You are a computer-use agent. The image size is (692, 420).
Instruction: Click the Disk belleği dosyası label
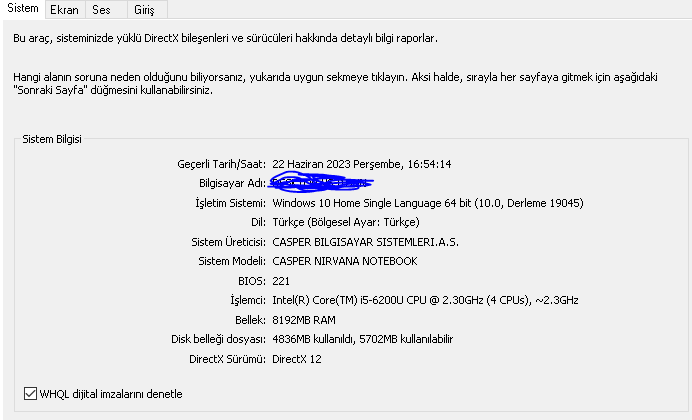(x=218, y=339)
